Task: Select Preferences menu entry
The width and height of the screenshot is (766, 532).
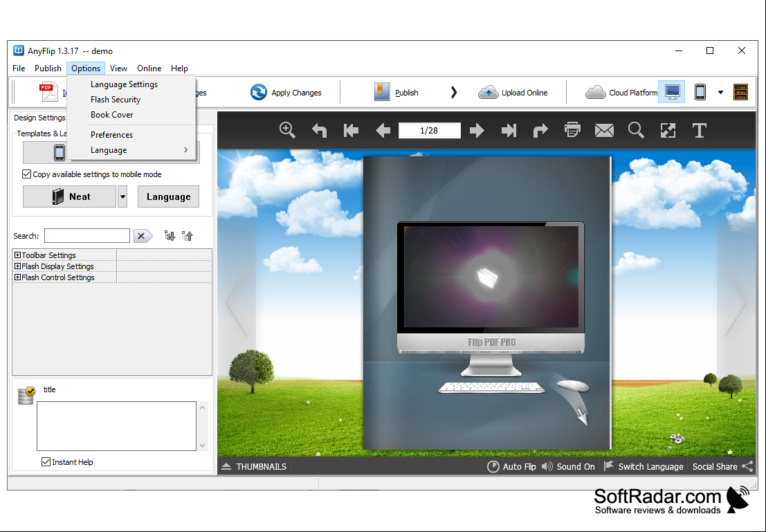Action: pyautogui.click(x=112, y=134)
